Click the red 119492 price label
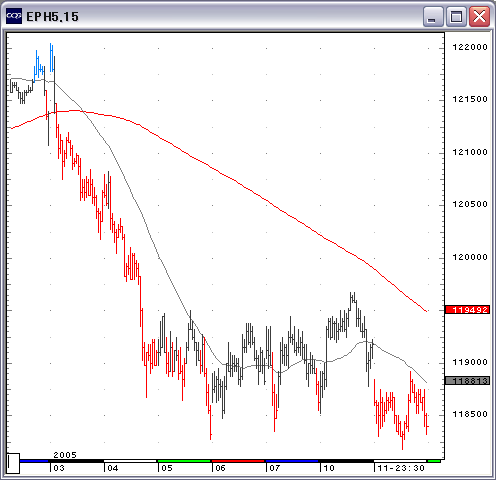The width and height of the screenshot is (496, 480). tap(467, 310)
